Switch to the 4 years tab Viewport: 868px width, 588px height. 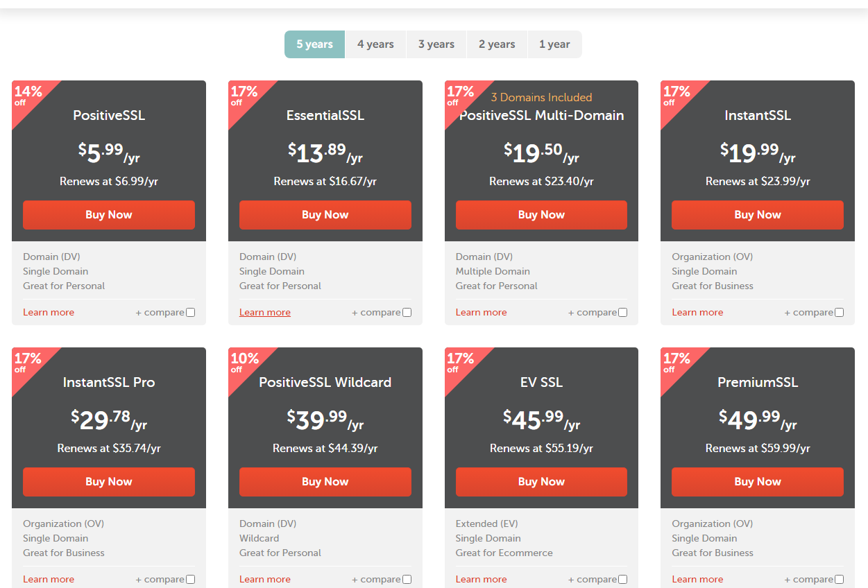tap(375, 44)
